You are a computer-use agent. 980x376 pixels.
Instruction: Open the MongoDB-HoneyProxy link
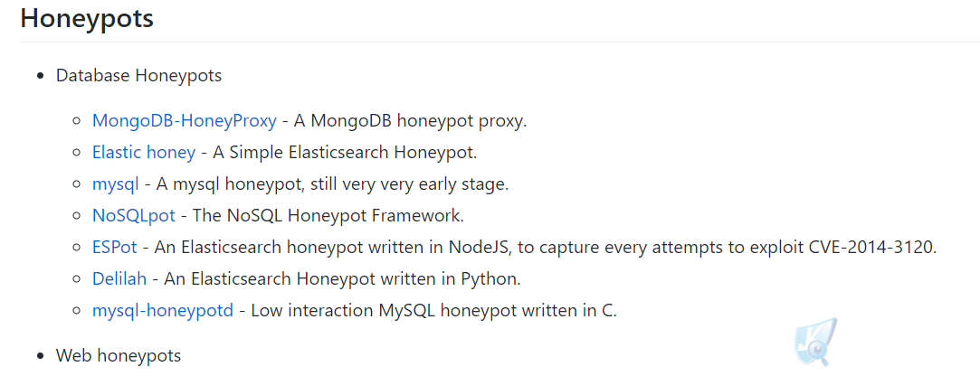(x=185, y=120)
